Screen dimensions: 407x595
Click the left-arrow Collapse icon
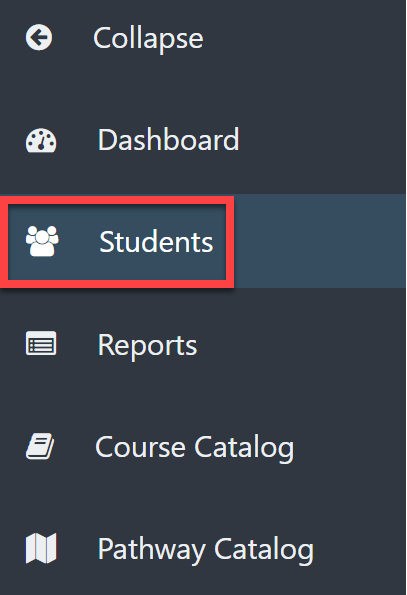click(x=39, y=38)
